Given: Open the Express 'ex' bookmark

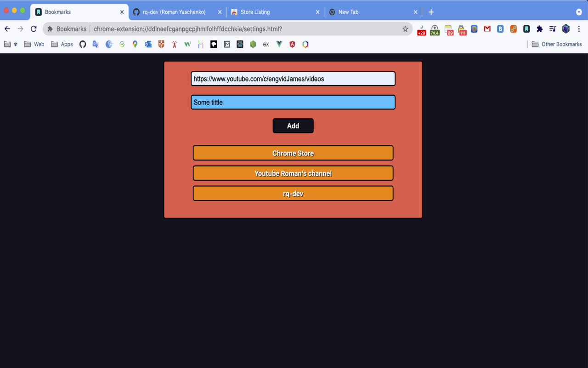Looking at the screenshot, I should pos(266,44).
